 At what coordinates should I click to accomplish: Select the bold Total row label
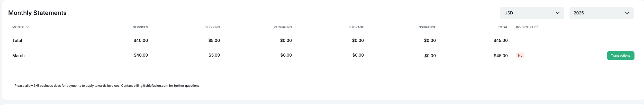click(x=17, y=40)
